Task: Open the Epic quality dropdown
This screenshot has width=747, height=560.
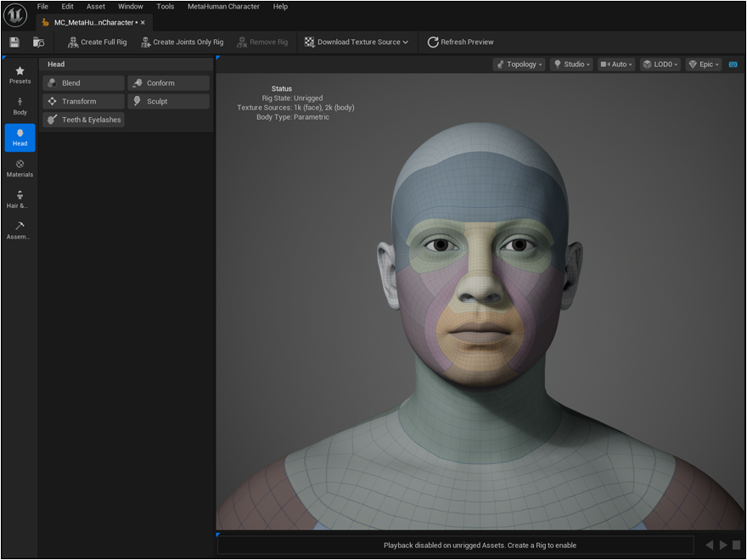Action: [704, 64]
